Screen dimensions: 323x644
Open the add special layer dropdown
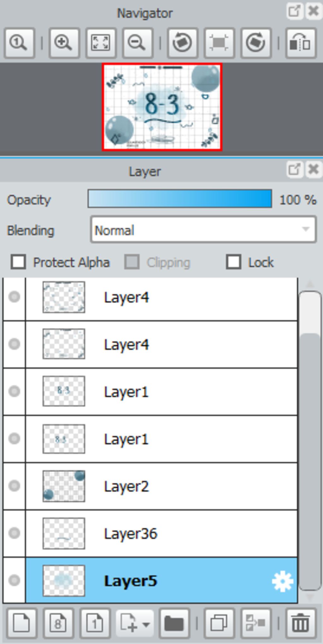pyautogui.click(x=135, y=623)
